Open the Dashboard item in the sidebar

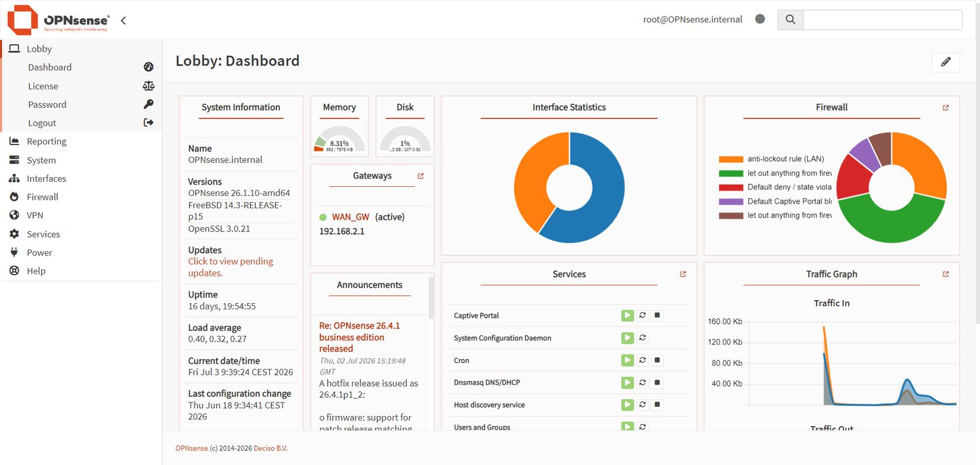pos(81,67)
